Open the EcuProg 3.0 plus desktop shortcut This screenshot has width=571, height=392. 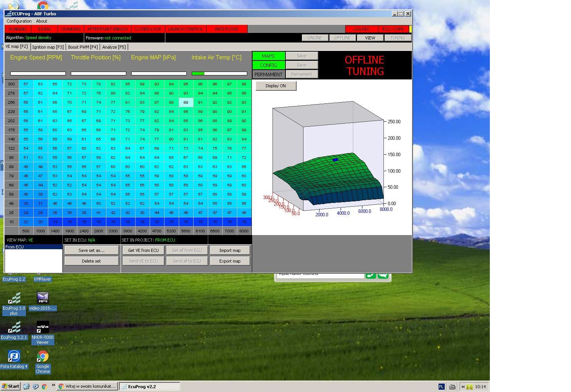click(x=14, y=299)
